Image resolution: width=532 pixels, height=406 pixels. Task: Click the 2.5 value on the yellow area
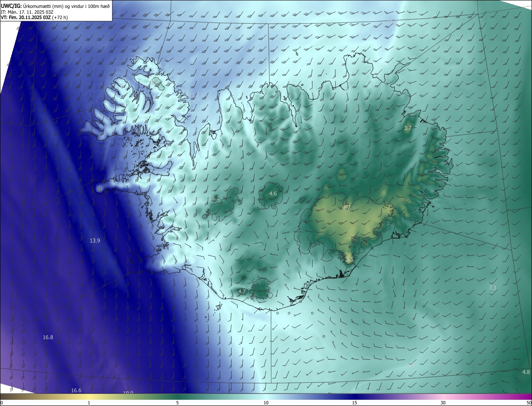[349, 260]
